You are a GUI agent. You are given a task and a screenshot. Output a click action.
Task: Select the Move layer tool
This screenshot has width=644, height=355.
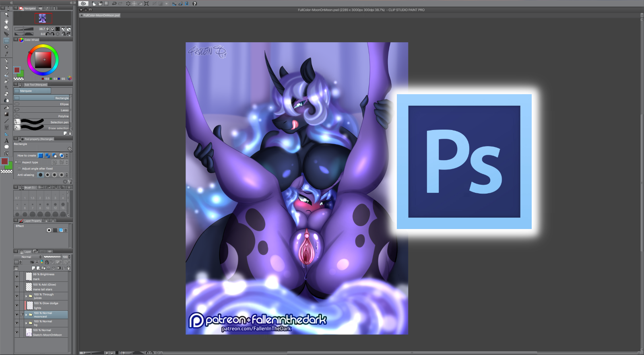6,34
